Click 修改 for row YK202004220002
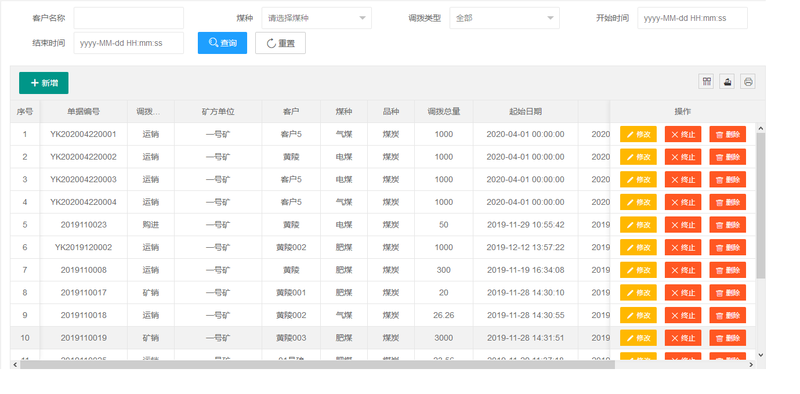 [638, 157]
